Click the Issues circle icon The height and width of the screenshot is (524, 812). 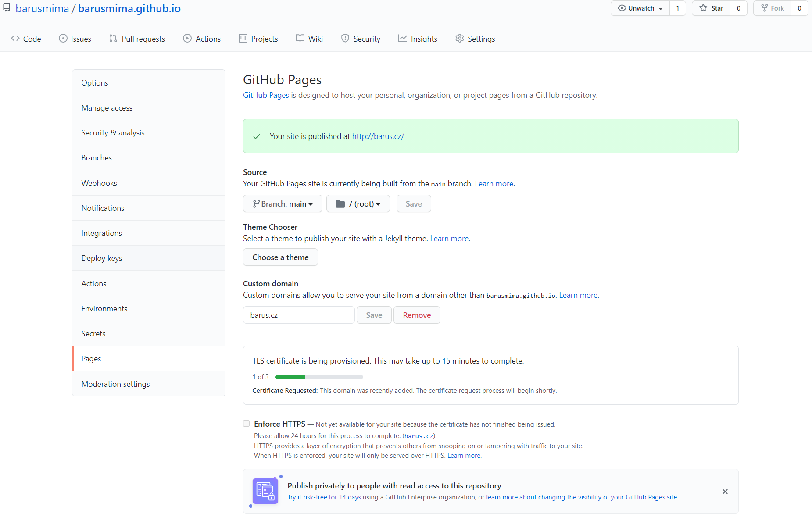click(x=63, y=39)
